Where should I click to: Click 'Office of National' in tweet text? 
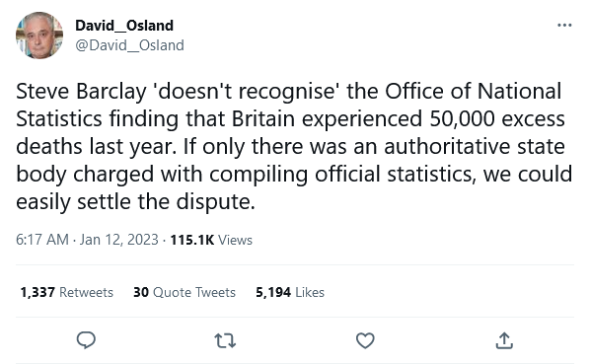473,92
